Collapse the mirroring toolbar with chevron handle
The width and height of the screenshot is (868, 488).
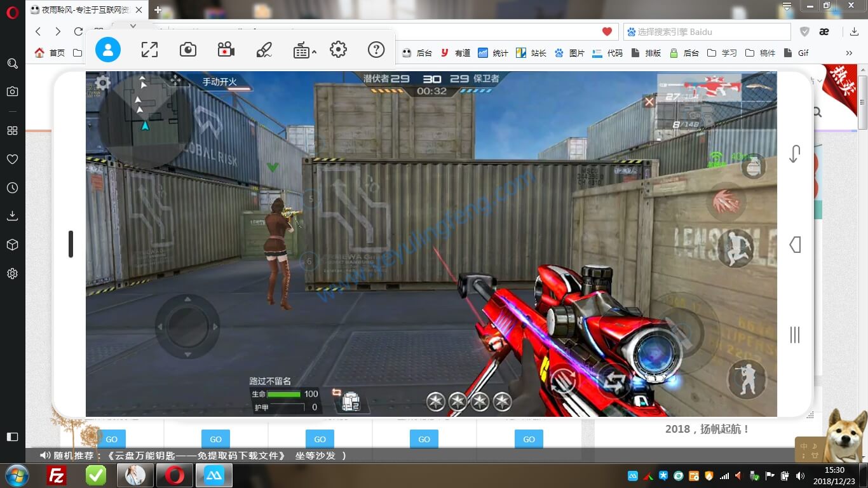(x=133, y=26)
